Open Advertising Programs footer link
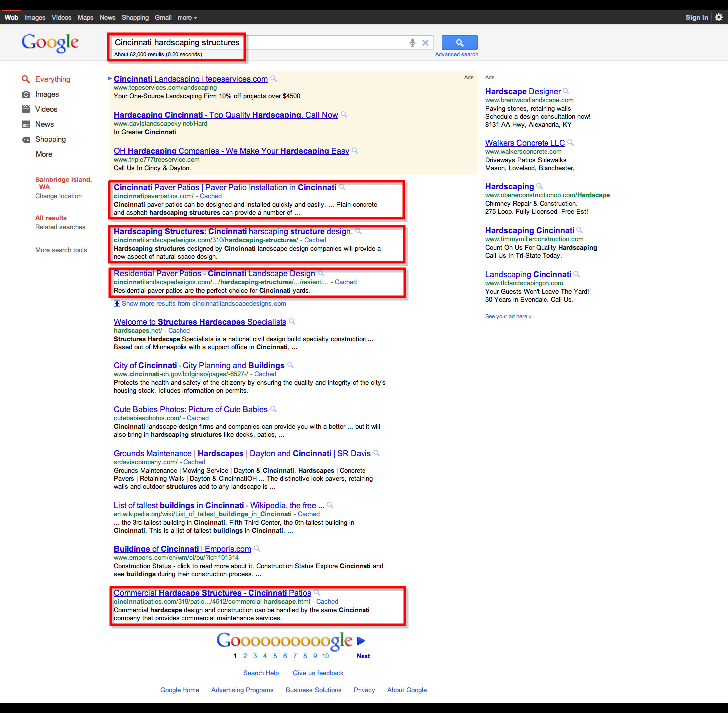This screenshot has width=728, height=713. 242,690
